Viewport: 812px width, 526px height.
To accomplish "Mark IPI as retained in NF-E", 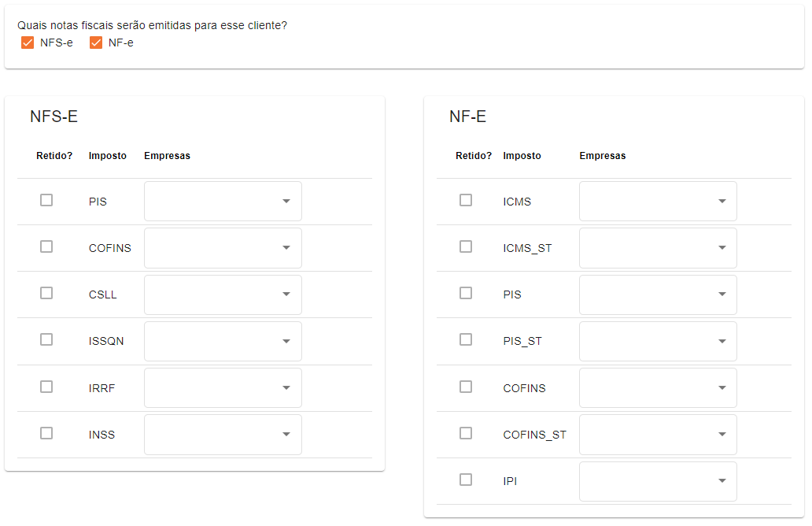I will point(466,480).
